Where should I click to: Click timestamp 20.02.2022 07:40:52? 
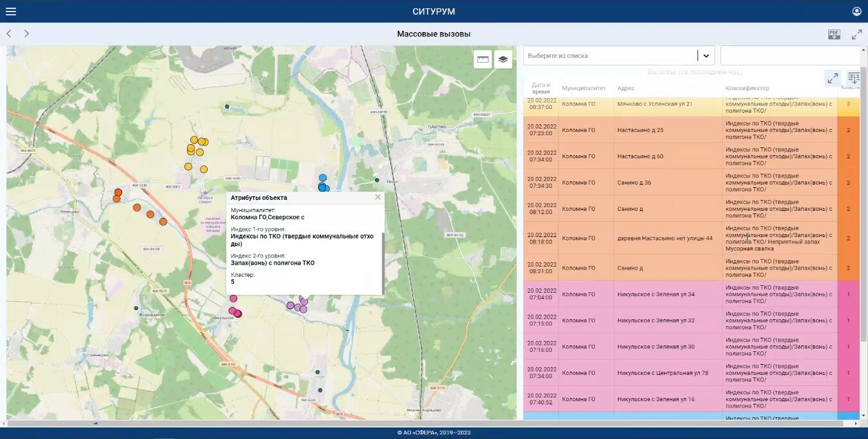coord(541,399)
